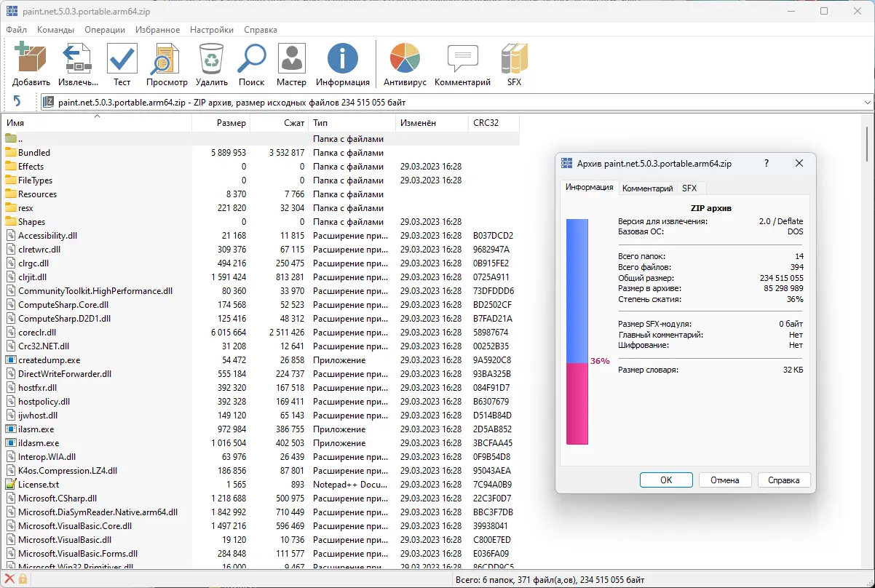This screenshot has width=875, height=588.
Task: Open the Команды menu
Action: pyautogui.click(x=55, y=30)
